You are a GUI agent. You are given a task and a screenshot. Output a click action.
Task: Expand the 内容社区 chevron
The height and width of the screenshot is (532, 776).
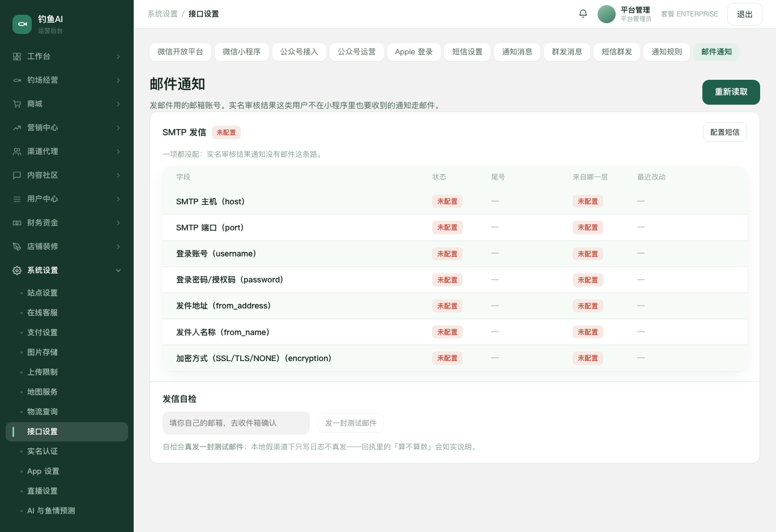[118, 175]
